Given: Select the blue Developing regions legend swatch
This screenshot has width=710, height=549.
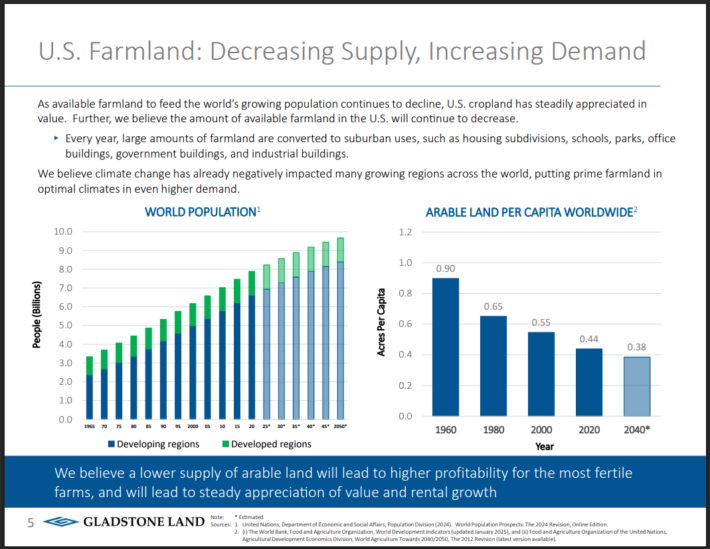Looking at the screenshot, I should (x=114, y=442).
